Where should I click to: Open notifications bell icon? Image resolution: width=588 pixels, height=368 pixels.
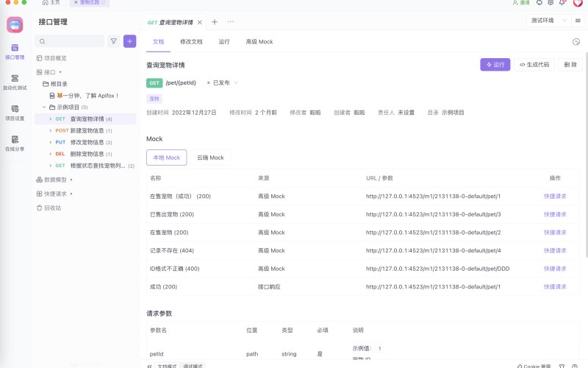(x=562, y=2)
